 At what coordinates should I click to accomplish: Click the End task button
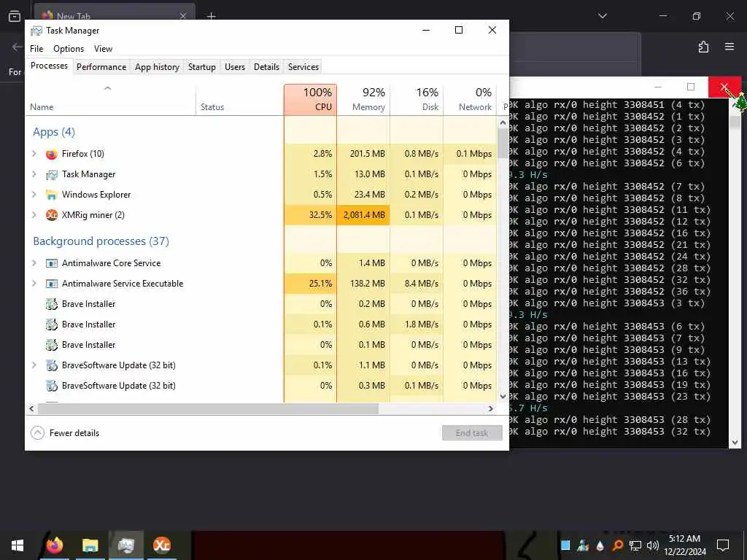472,433
